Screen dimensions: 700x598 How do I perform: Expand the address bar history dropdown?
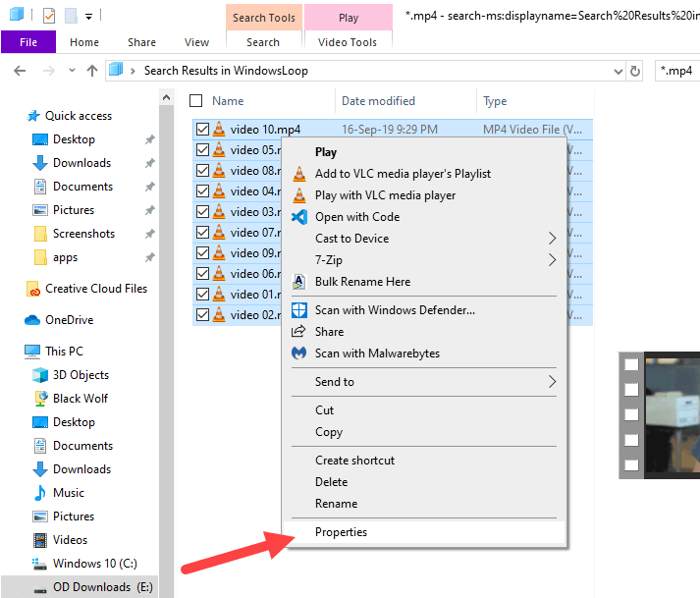619,71
